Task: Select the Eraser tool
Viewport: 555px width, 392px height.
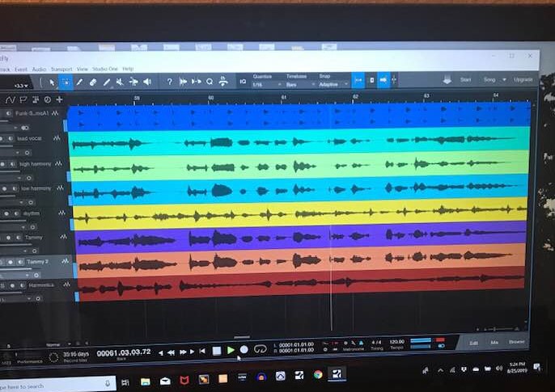Action: (x=93, y=82)
